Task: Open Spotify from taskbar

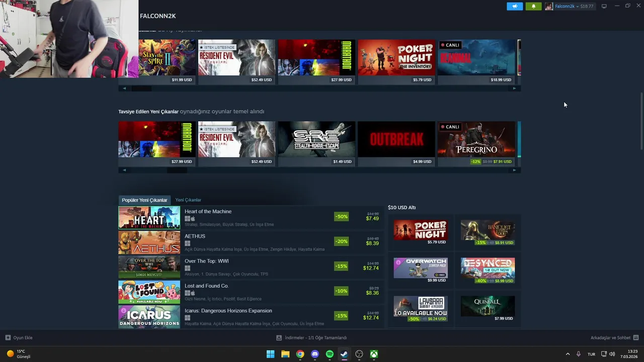Action: coord(330,354)
